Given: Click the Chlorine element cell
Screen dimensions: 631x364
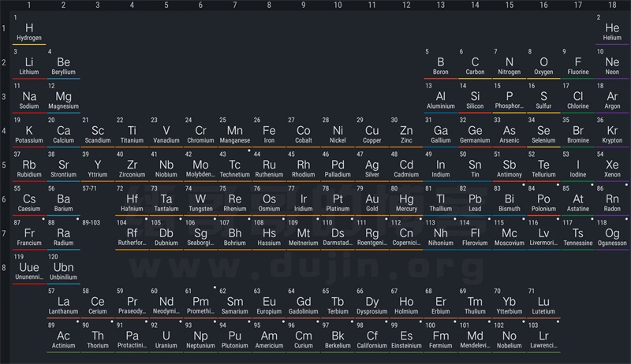Looking at the screenshot, I should tap(578, 97).
